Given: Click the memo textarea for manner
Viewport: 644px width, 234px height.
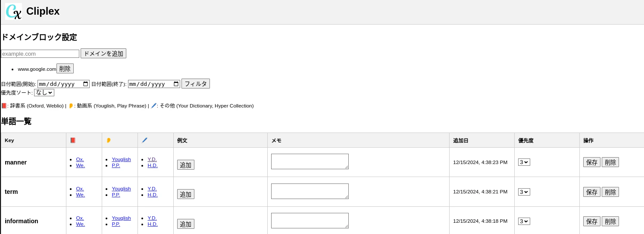Looking at the screenshot, I should coord(310,161).
